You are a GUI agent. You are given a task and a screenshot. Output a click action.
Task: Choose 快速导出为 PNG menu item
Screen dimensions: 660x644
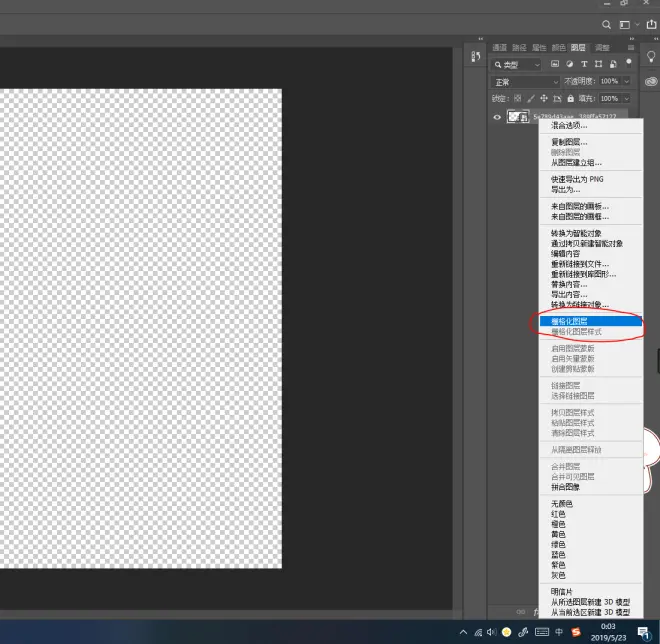[x=591, y=179]
